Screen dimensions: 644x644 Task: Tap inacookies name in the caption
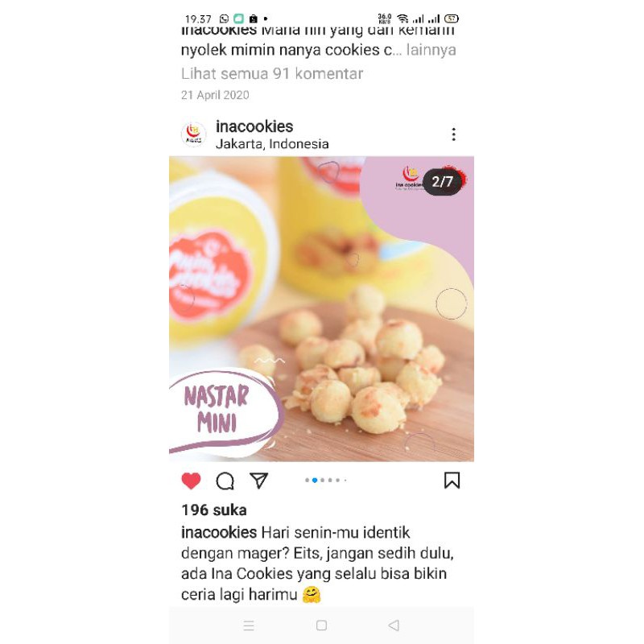tap(219, 533)
